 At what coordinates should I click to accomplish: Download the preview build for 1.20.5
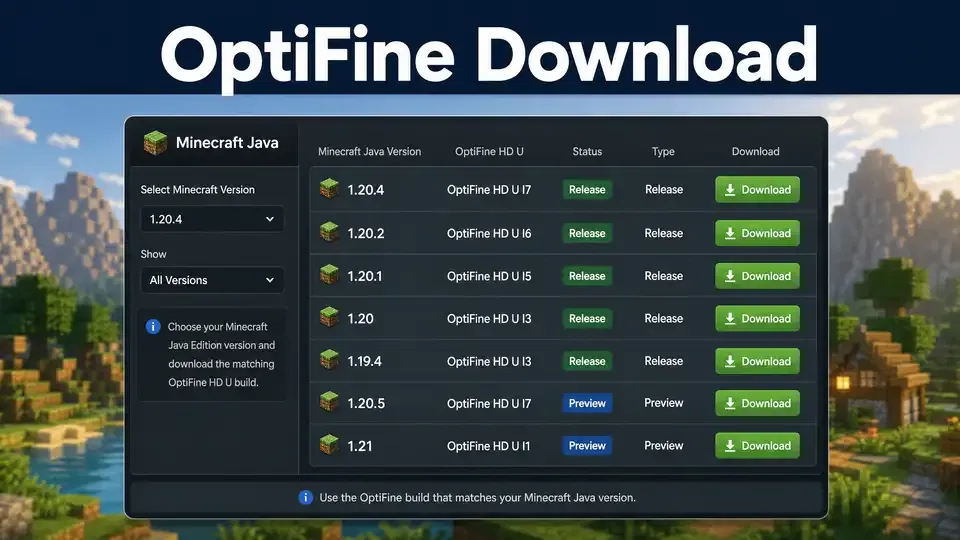(x=757, y=403)
